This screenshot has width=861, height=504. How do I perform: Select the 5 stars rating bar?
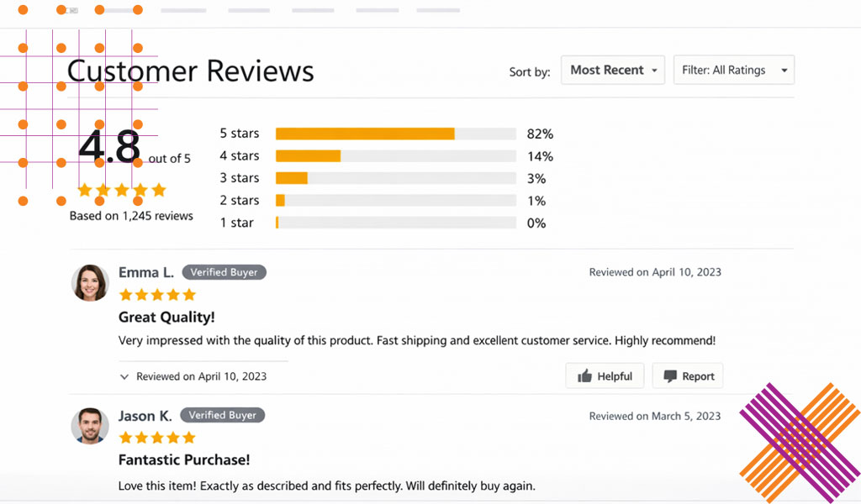pos(395,134)
